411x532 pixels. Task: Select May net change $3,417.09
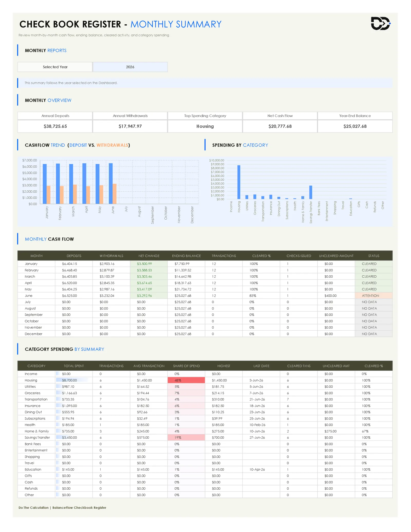click(149, 289)
